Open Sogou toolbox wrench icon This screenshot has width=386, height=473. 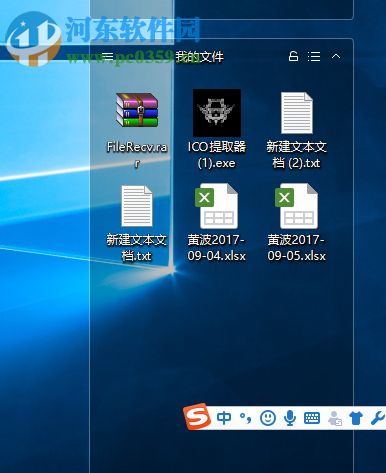point(378,418)
